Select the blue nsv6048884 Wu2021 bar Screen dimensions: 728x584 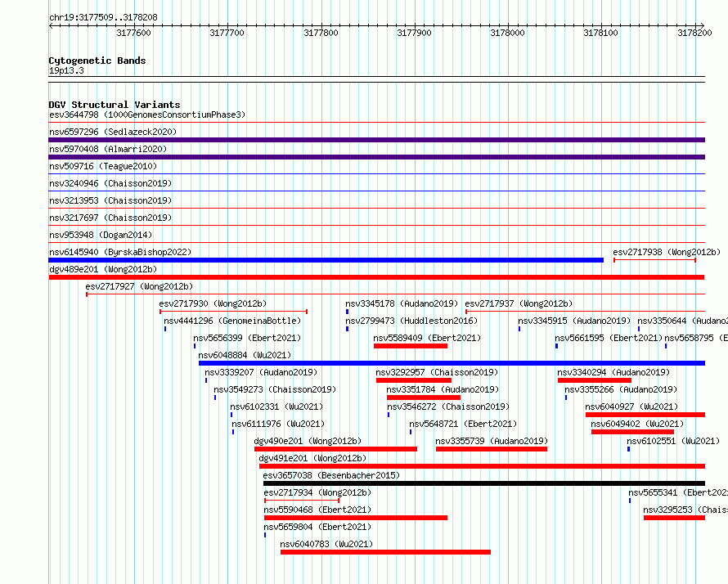(451, 363)
